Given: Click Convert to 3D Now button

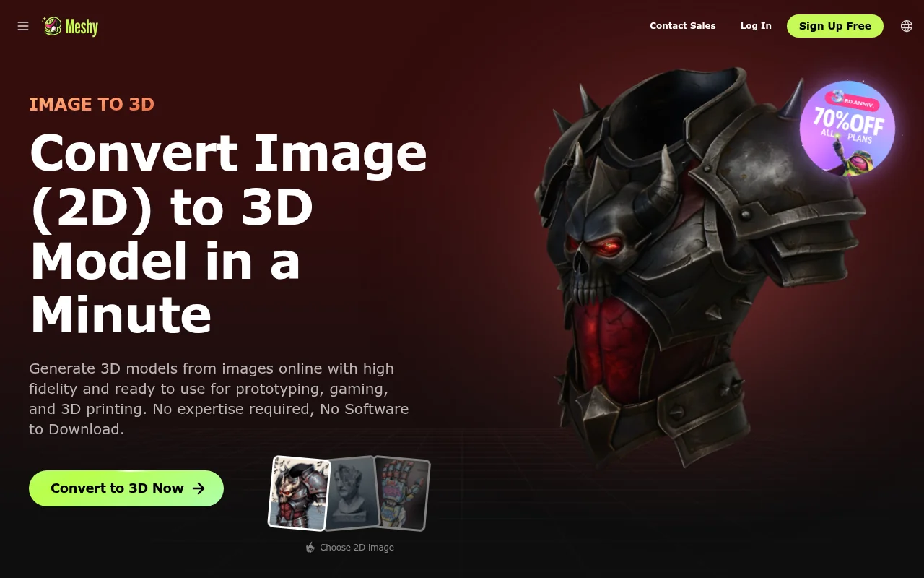Looking at the screenshot, I should [126, 488].
